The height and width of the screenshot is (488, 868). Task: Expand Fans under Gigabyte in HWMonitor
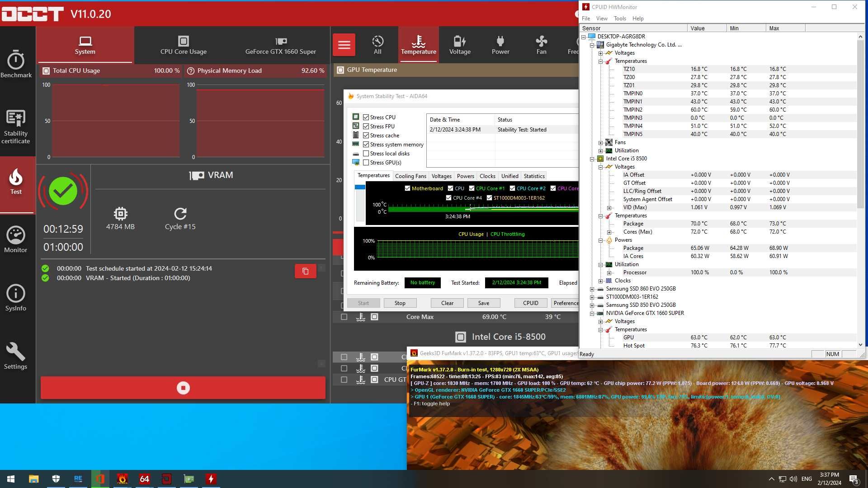click(600, 142)
